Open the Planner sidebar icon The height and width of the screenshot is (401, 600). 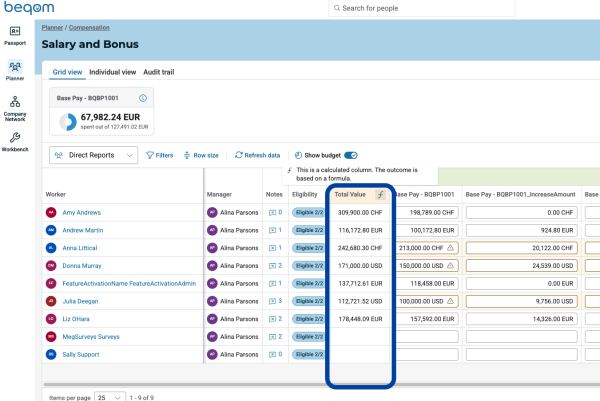[x=15, y=70]
